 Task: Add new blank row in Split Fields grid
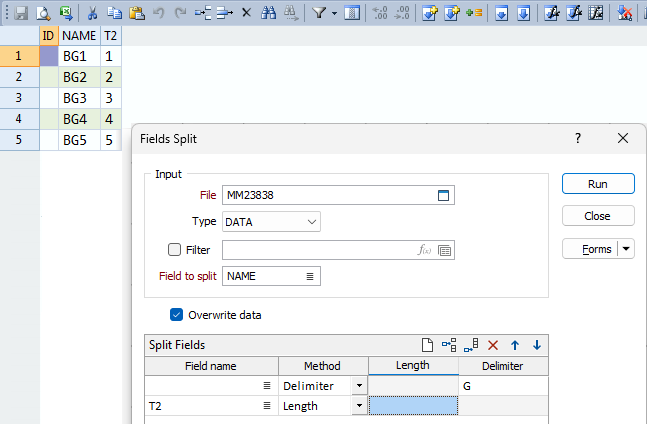(x=425, y=345)
